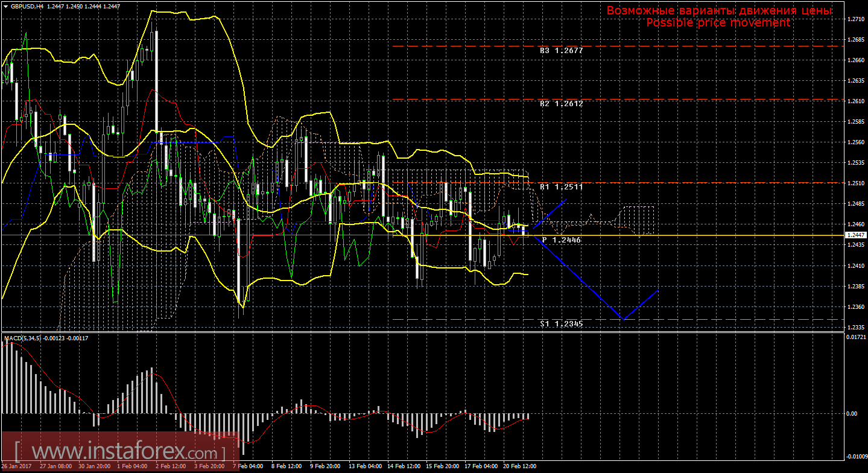Select the R3 1.2677 resistance label
Image resolution: width=868 pixels, height=473 pixels.
click(x=561, y=51)
